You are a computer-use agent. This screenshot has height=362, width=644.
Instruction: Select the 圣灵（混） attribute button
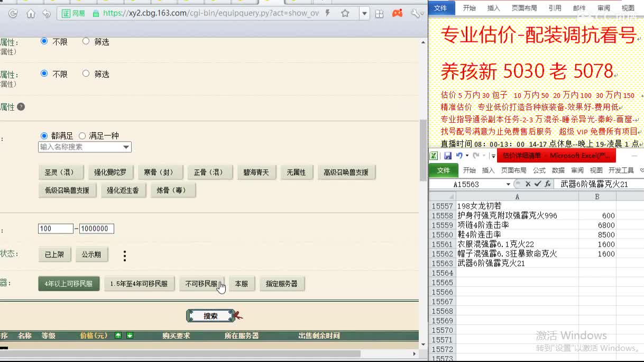point(60,173)
